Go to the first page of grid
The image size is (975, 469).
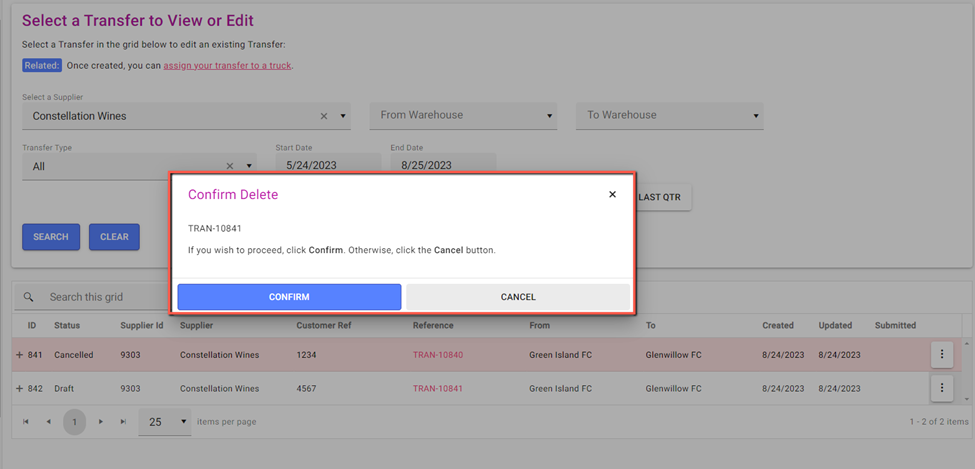25,422
